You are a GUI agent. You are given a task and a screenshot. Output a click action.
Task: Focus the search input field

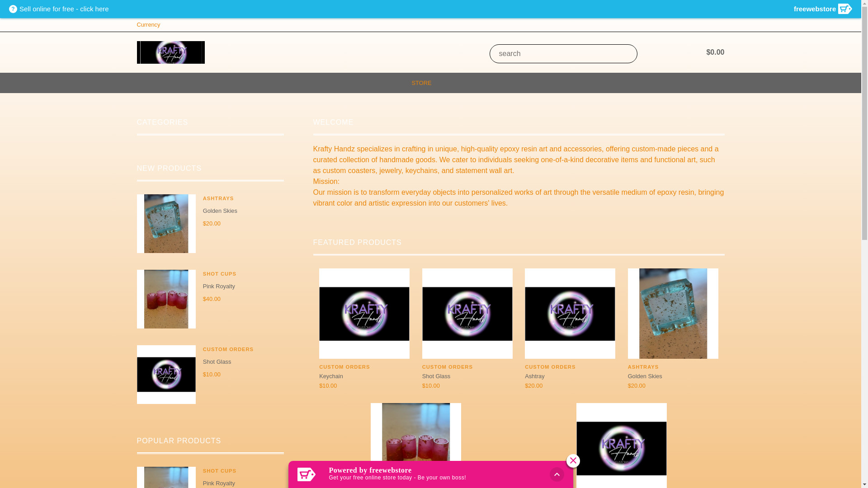click(563, 54)
